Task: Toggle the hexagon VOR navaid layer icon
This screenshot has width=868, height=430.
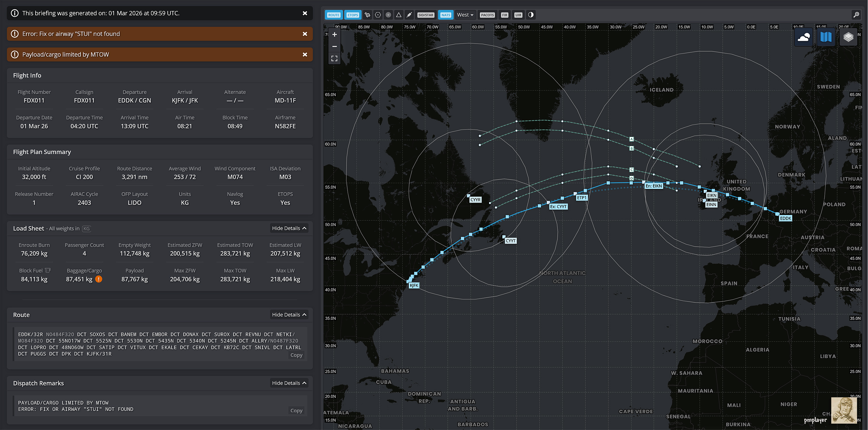Action: click(378, 15)
